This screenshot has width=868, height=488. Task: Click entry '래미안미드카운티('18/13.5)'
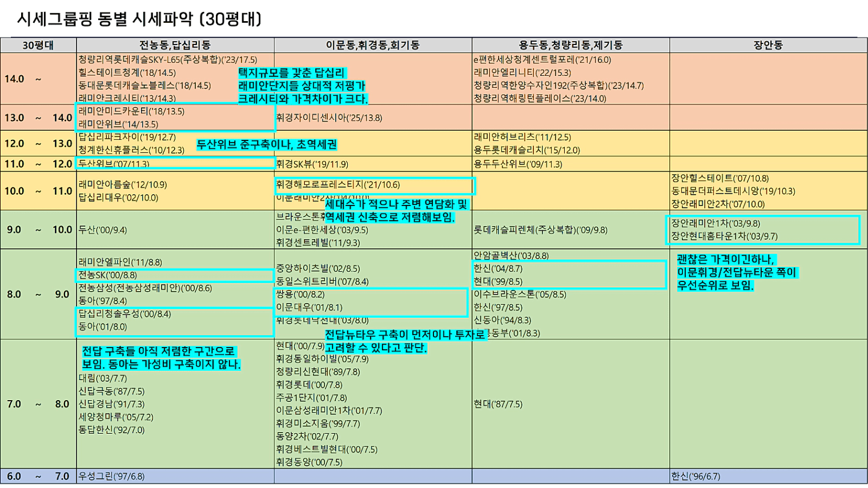coord(131,111)
